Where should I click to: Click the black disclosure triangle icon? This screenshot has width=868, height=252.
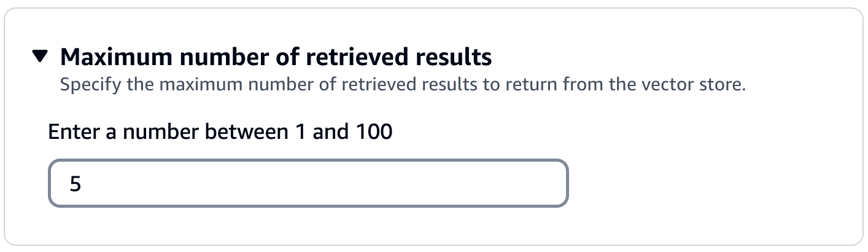click(40, 57)
